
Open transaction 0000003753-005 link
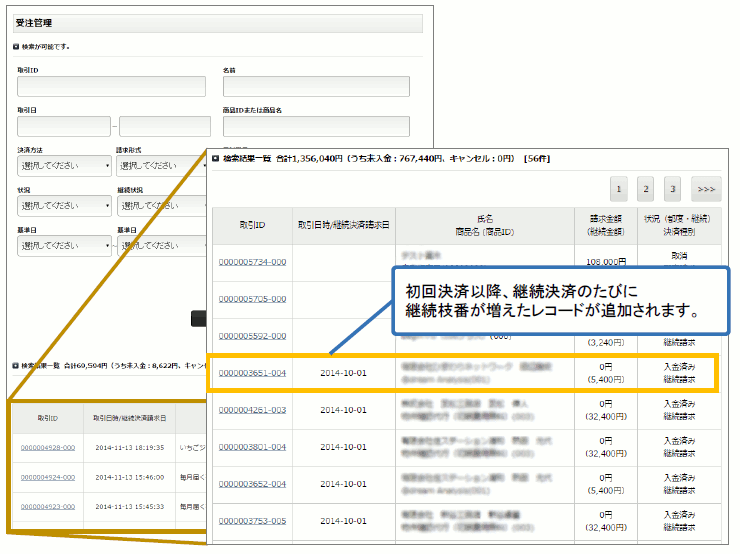tap(252, 521)
